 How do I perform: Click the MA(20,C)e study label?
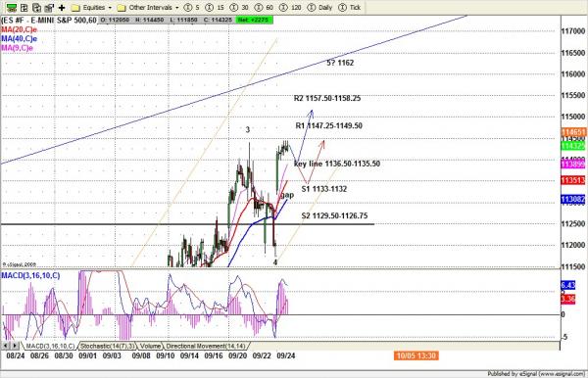point(20,29)
